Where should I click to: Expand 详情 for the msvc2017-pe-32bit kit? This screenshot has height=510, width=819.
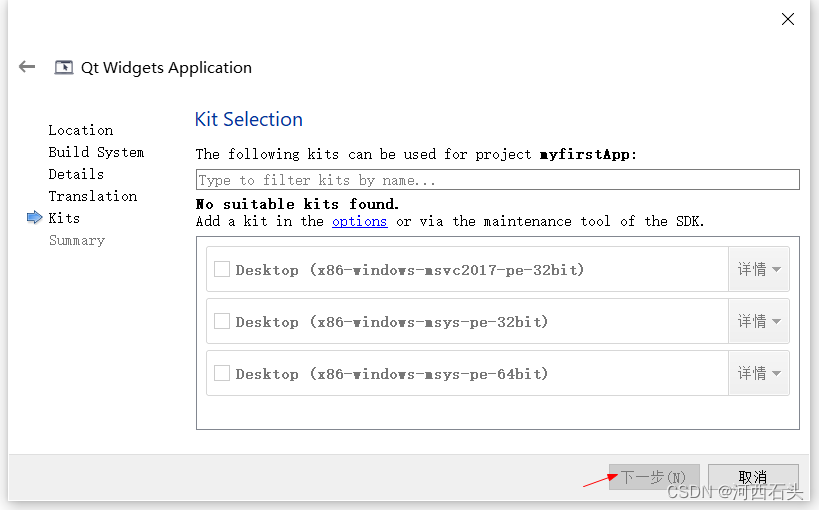[759, 269]
